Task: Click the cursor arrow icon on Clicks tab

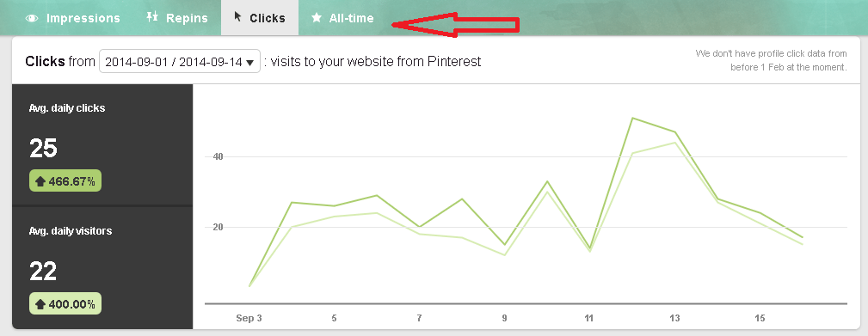Action: tap(238, 16)
